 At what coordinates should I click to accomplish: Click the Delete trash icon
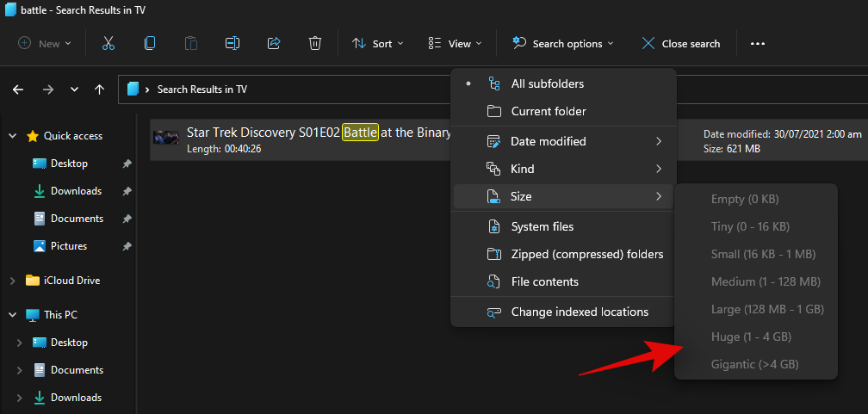coord(315,43)
